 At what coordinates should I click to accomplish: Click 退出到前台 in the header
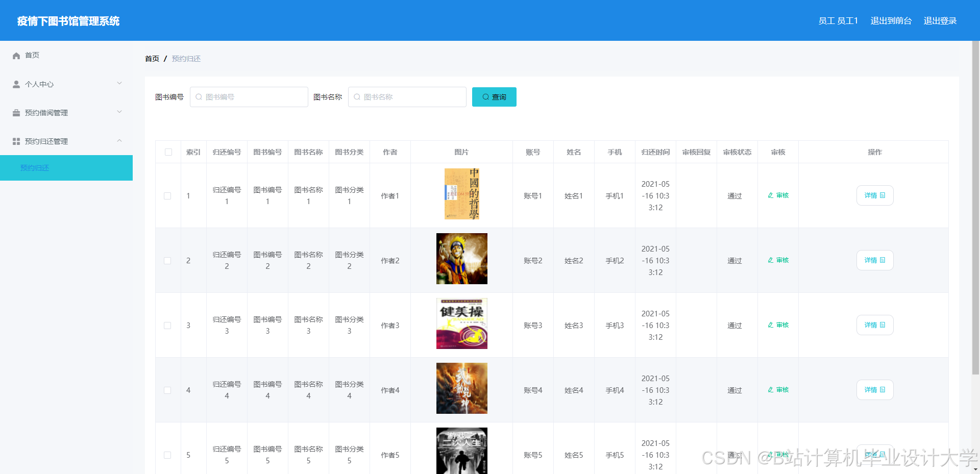[x=891, y=21]
